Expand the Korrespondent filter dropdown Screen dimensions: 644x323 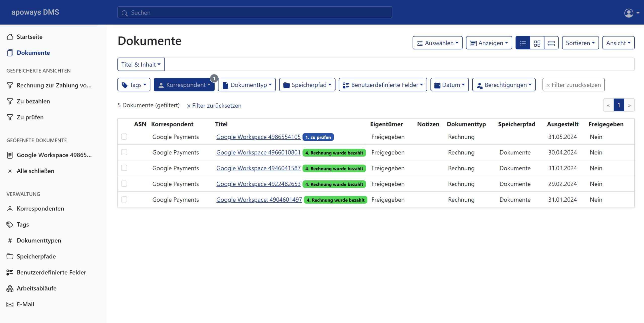tap(184, 85)
